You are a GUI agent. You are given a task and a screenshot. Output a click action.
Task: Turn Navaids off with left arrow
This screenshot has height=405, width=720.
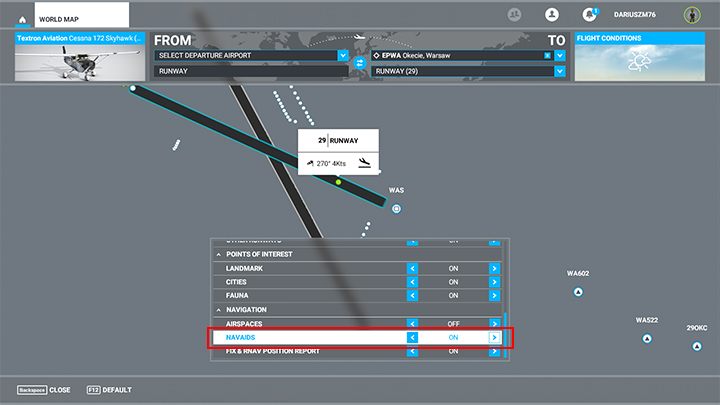[412, 338]
